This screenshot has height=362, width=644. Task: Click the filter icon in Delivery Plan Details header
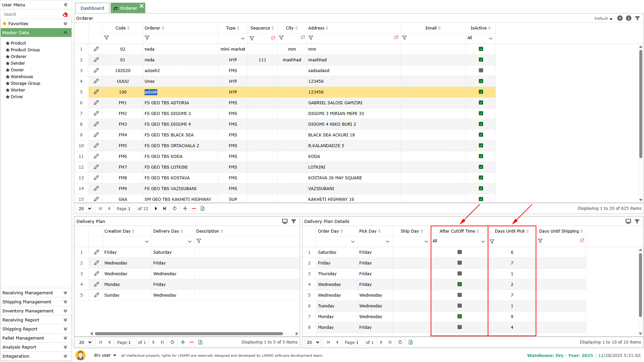(x=637, y=221)
